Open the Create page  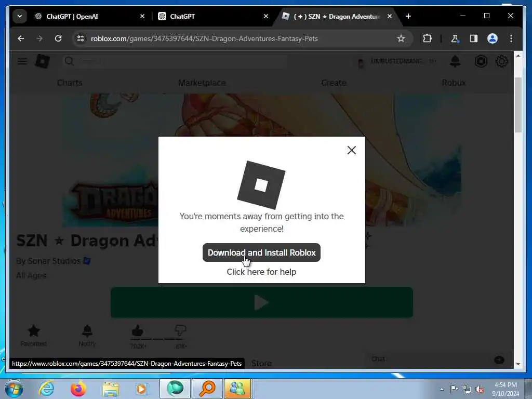[334, 83]
